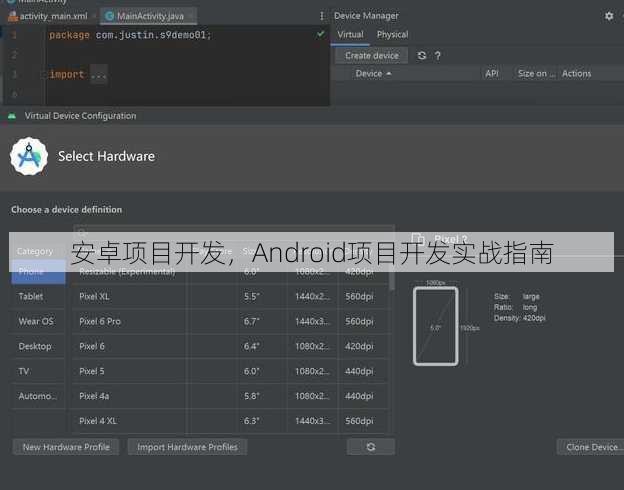The height and width of the screenshot is (490, 624).
Task: Open Device Manager settings gear
Action: click(x=609, y=16)
